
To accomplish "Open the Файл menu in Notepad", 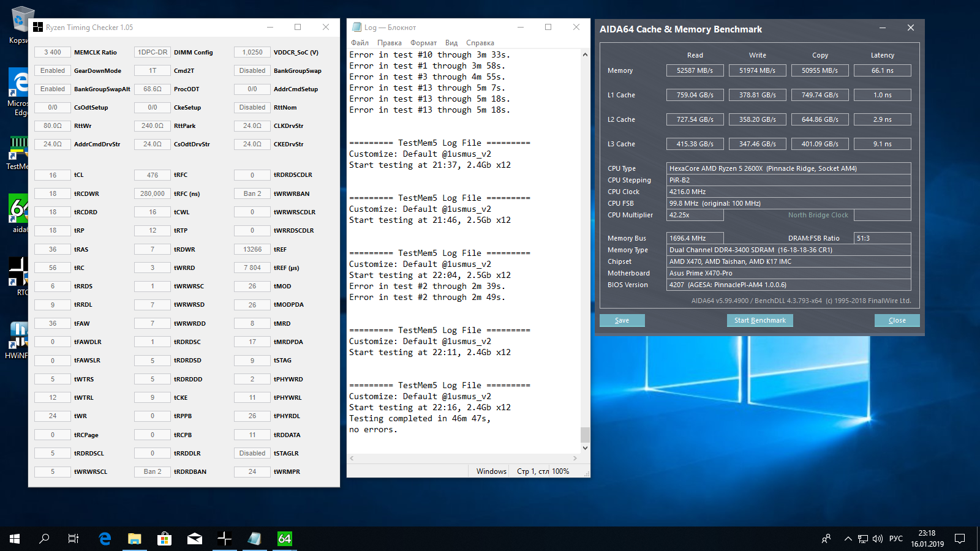I will coord(360,43).
